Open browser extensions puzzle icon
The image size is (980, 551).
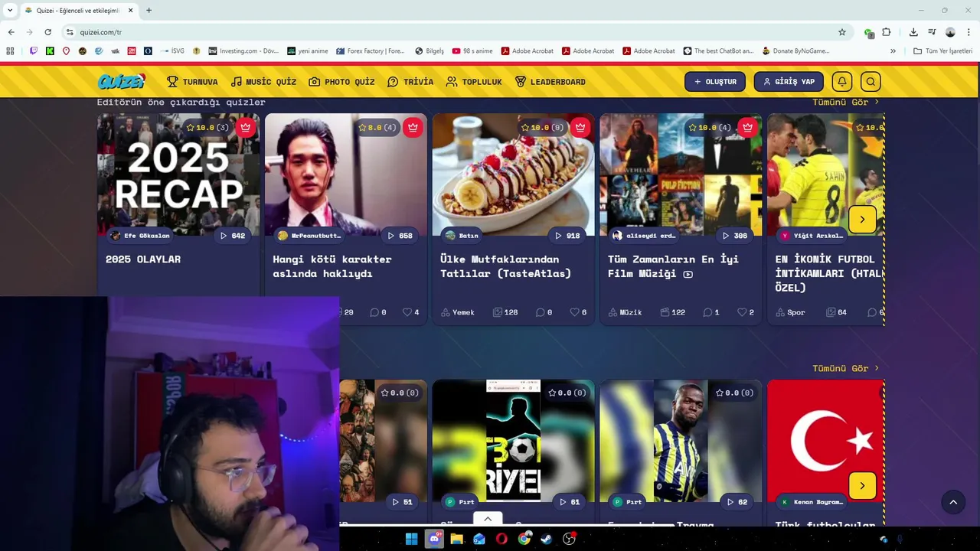pyautogui.click(x=887, y=32)
